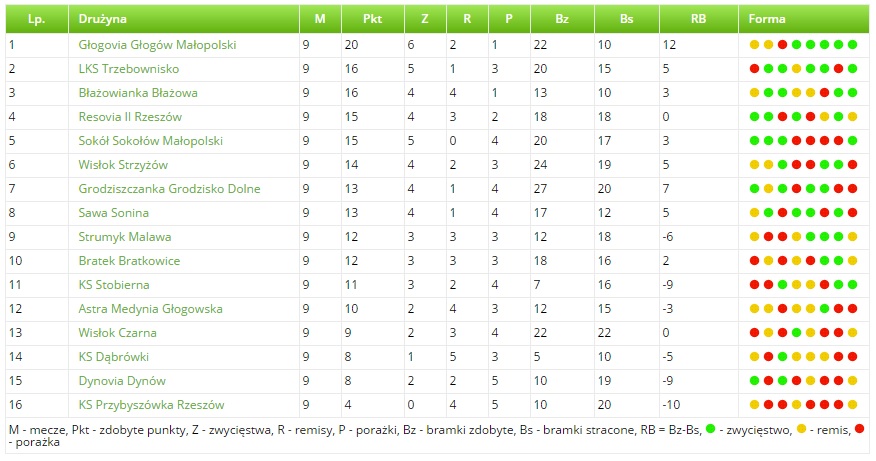This screenshot has width=876, height=461.
Task: Go to the Bratek Bratkowice team link
Action: [130, 261]
